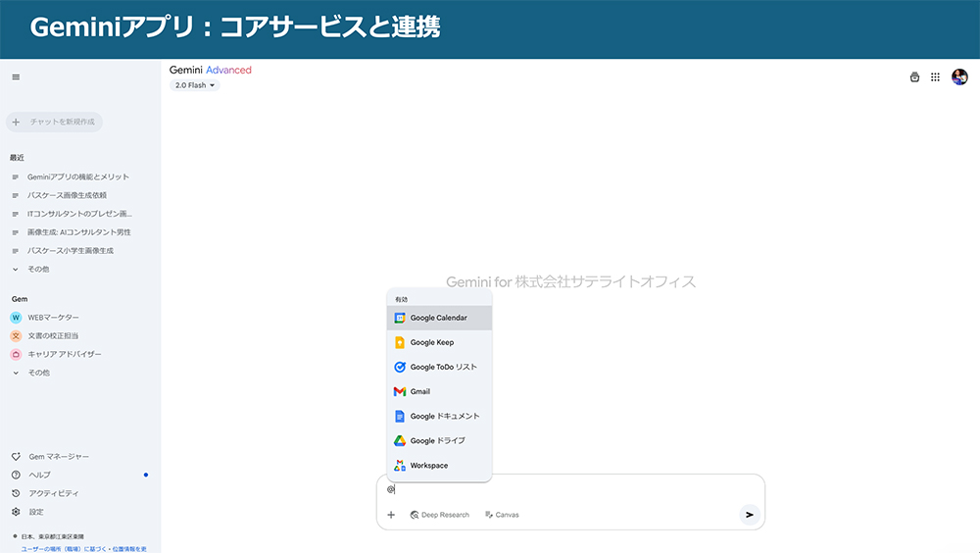Click チャットを新規作成 button
Screen dimensions: 980x553
point(54,122)
